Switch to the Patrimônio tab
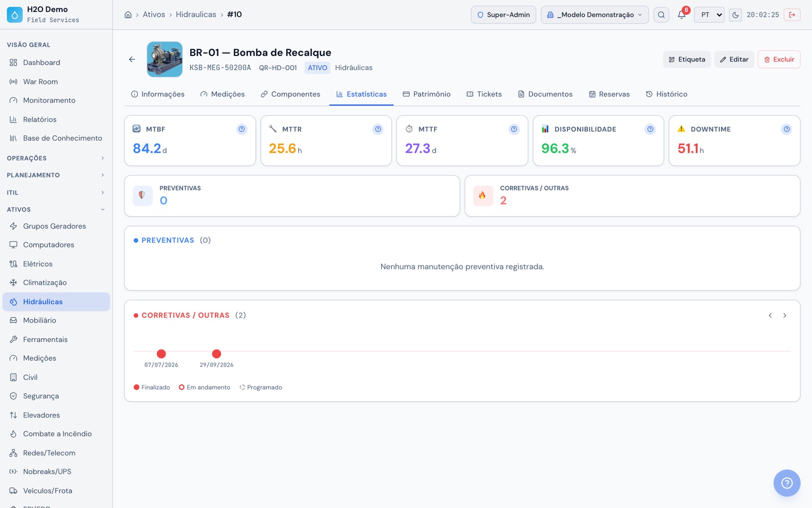 426,94
